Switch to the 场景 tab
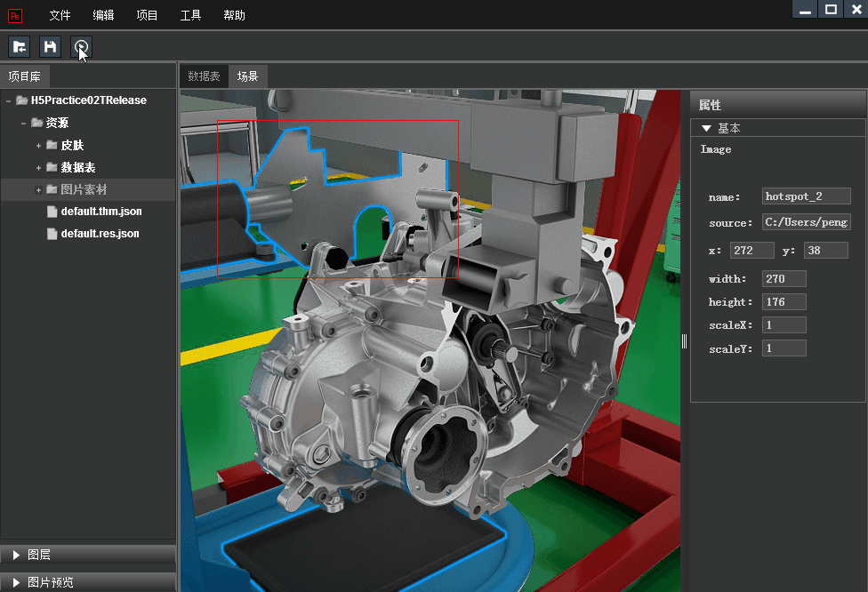The height and width of the screenshot is (592, 868). pos(247,76)
